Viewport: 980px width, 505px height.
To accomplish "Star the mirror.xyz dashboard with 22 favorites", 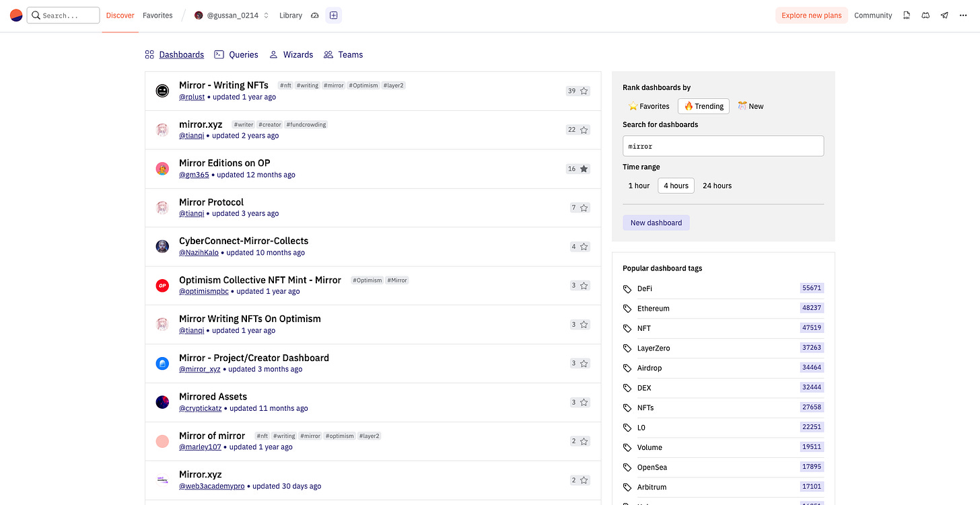I will pyautogui.click(x=584, y=130).
